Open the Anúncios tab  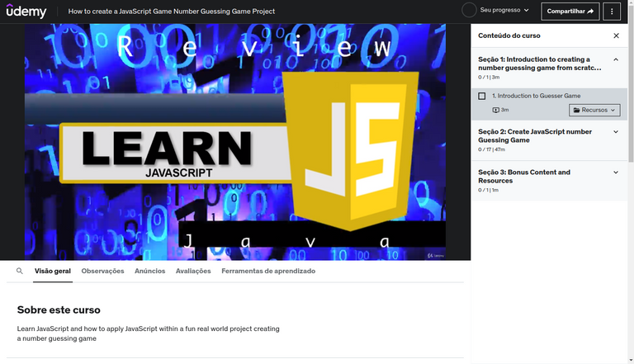[x=150, y=271]
